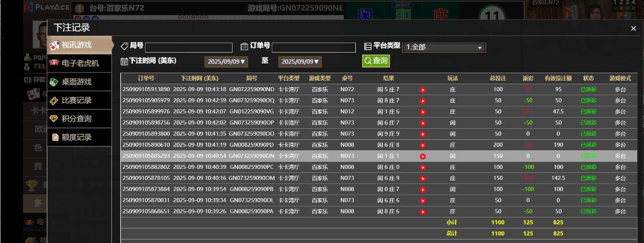Open the 视讯游戏 tab
This screenshot has height=243, width=644.
79,45
